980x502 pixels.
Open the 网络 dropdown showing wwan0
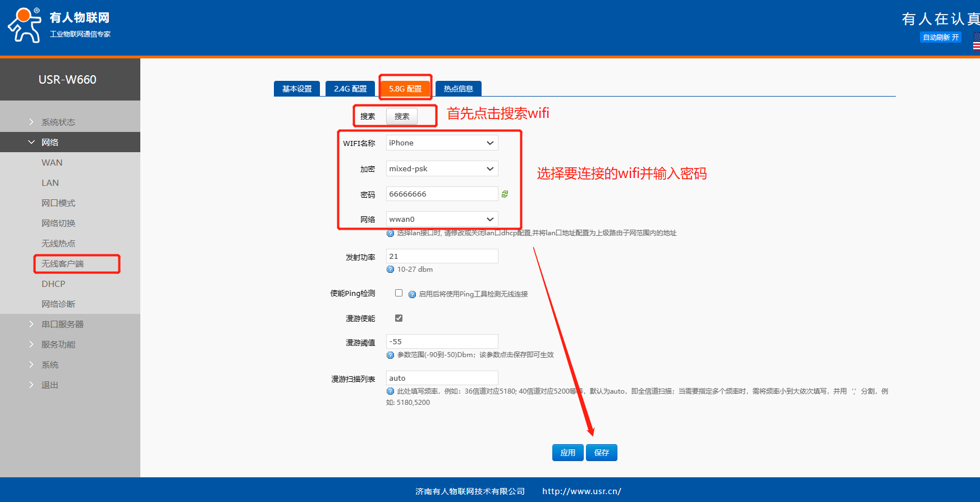point(442,219)
